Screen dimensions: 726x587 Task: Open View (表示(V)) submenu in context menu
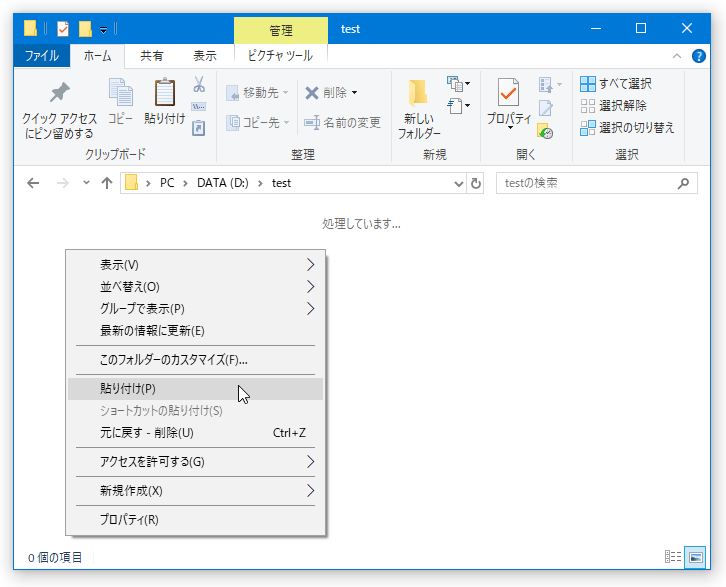[x=195, y=265]
